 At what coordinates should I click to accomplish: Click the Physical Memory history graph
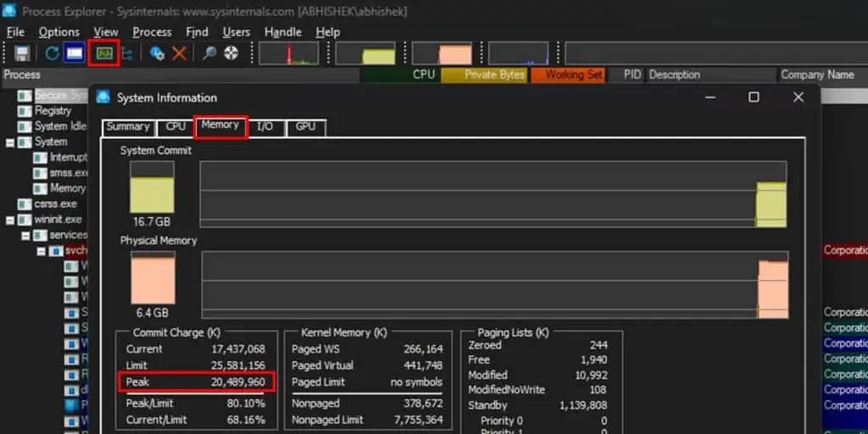point(495,285)
